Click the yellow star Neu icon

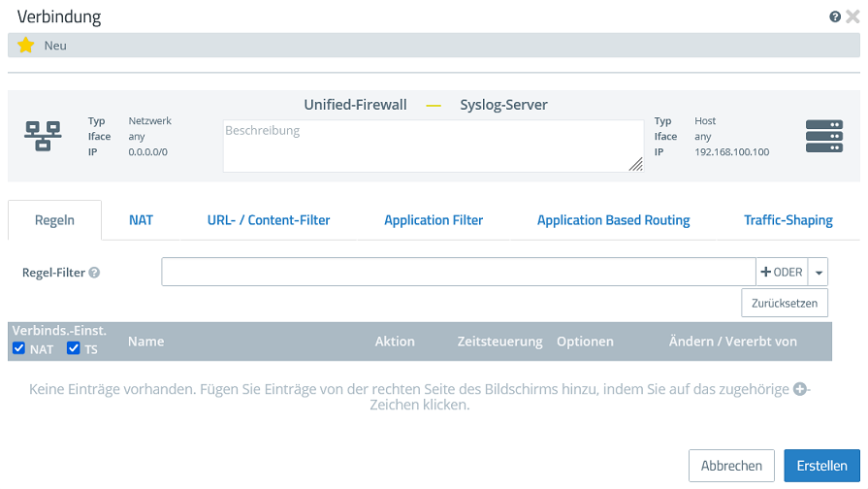(x=26, y=46)
